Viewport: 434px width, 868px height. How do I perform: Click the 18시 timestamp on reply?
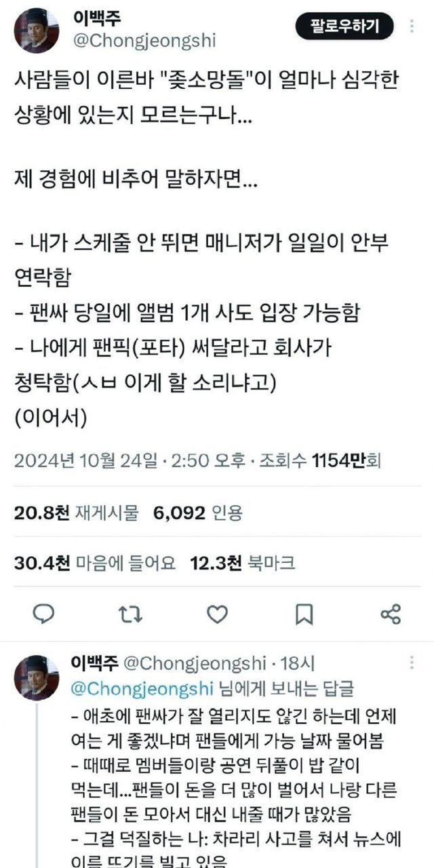pos(299,663)
